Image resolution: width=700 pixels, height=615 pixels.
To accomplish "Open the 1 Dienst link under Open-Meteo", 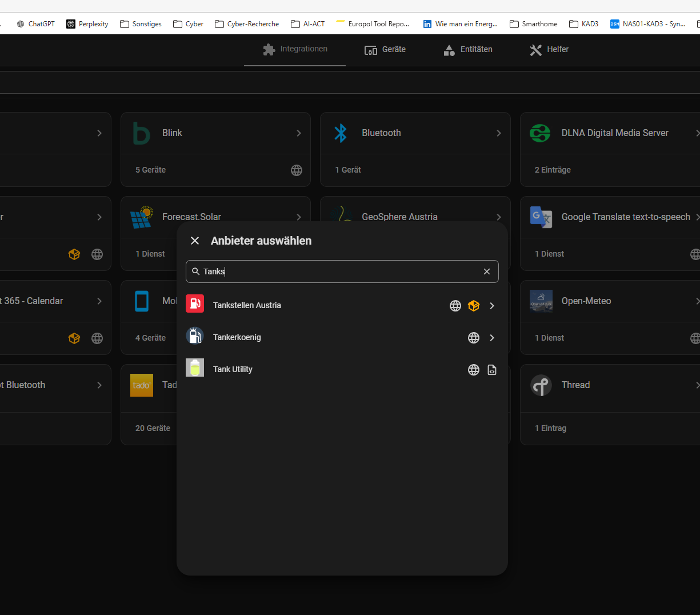I will 549,338.
